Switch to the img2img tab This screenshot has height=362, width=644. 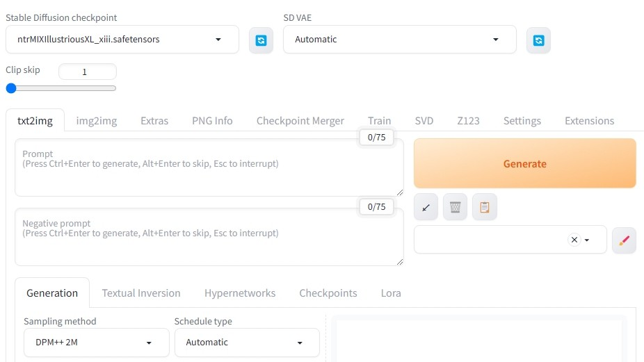tap(97, 121)
